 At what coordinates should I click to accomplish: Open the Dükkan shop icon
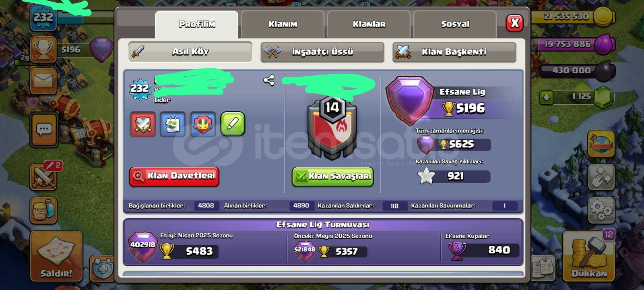589,256
